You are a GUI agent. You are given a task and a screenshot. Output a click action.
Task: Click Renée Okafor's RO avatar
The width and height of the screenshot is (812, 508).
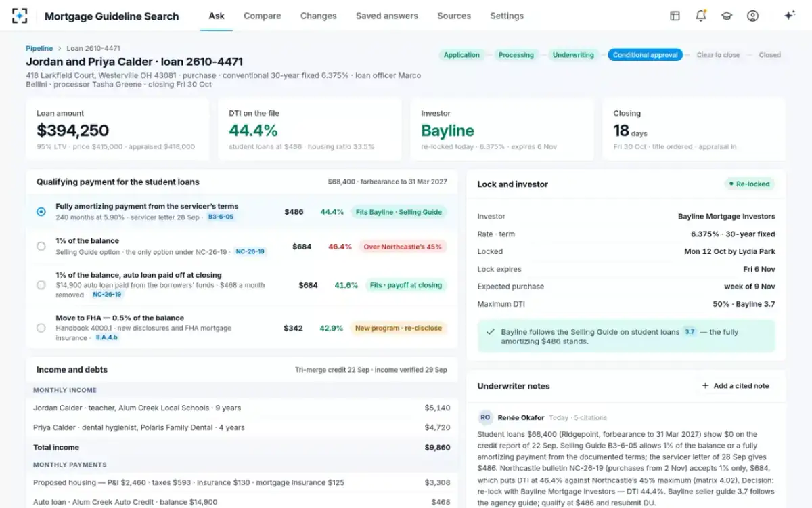point(485,417)
